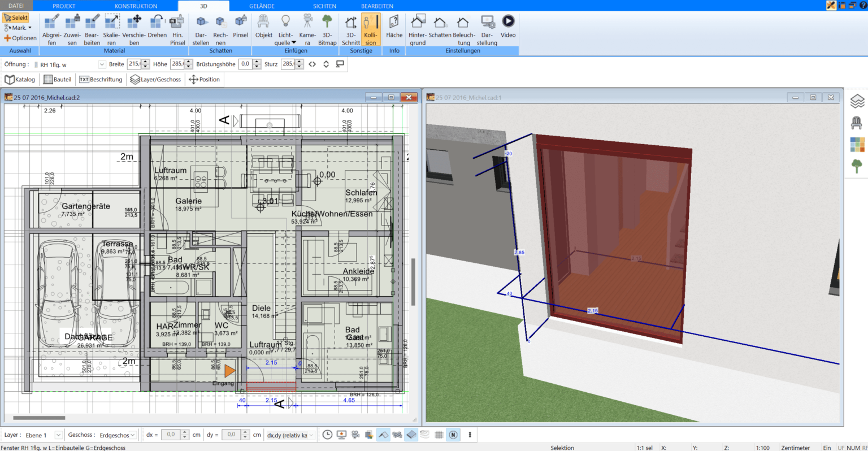868x451 pixels.
Task: Switch to the GELÄNDE tab
Action: point(262,6)
